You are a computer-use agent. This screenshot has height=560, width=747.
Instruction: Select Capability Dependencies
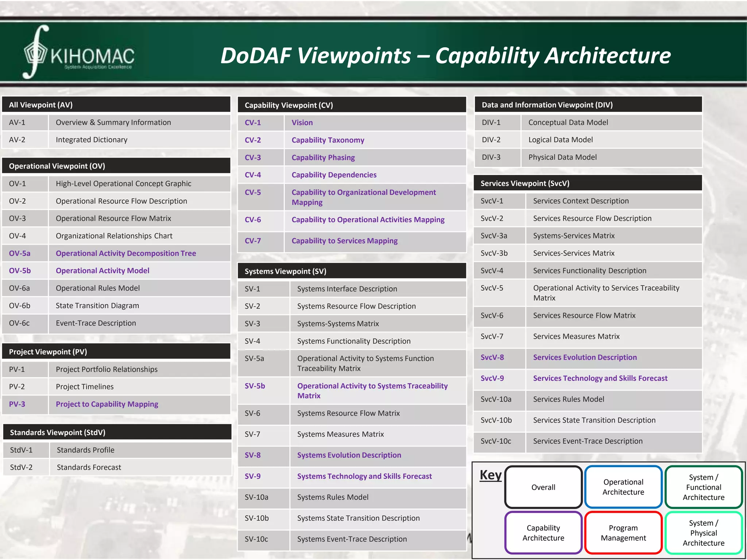(334, 175)
